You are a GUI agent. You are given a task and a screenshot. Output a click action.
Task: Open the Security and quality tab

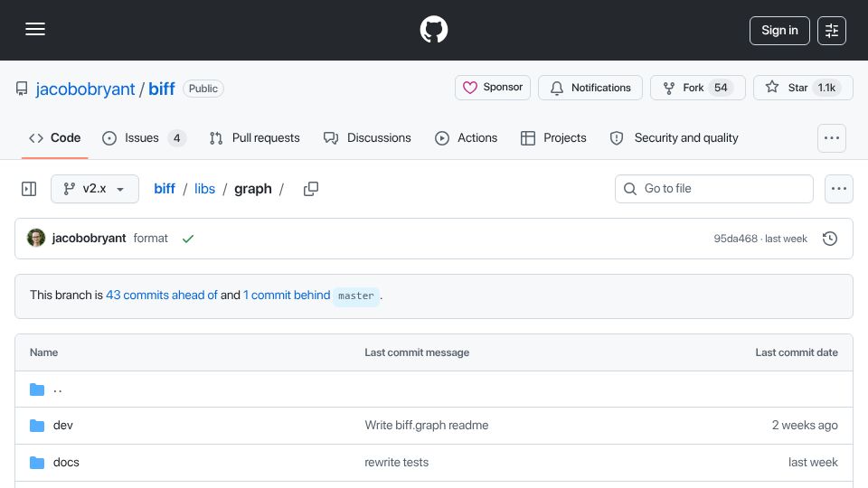[x=674, y=137]
